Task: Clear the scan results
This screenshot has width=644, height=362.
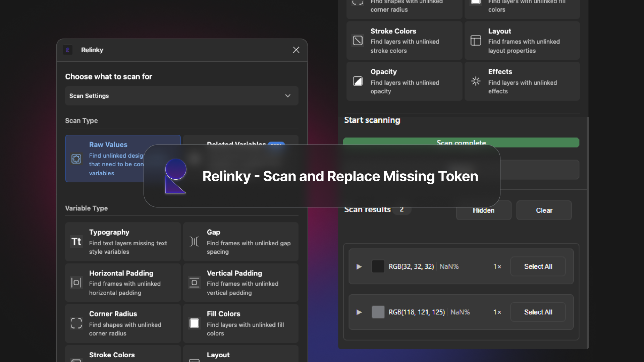Action: (x=544, y=210)
